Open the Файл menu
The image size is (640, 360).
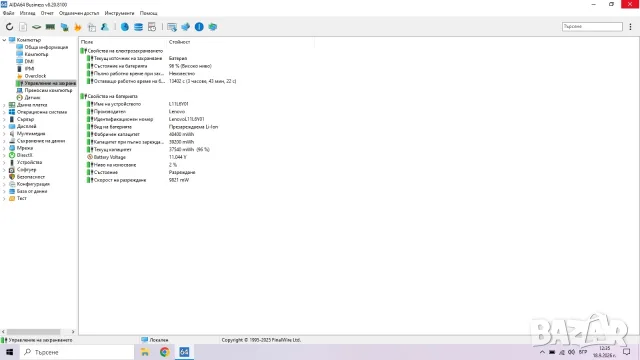point(9,13)
